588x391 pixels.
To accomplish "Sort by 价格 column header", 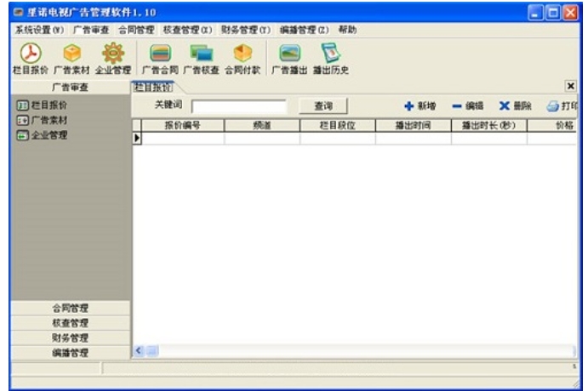I will [552, 126].
